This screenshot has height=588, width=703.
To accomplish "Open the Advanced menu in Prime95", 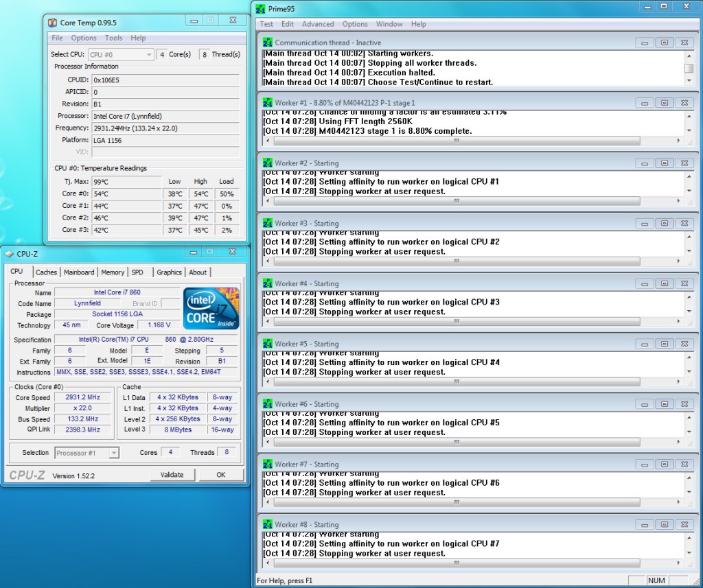I will [318, 24].
